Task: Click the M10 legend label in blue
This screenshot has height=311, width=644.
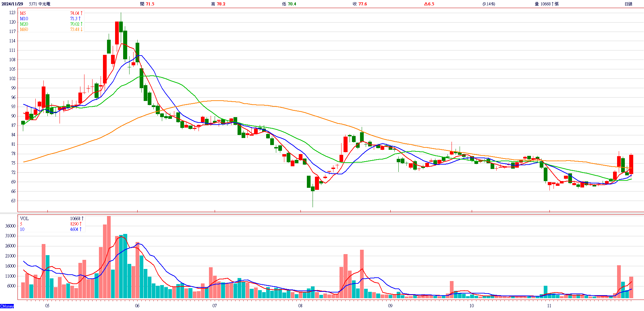Action: coord(24,19)
